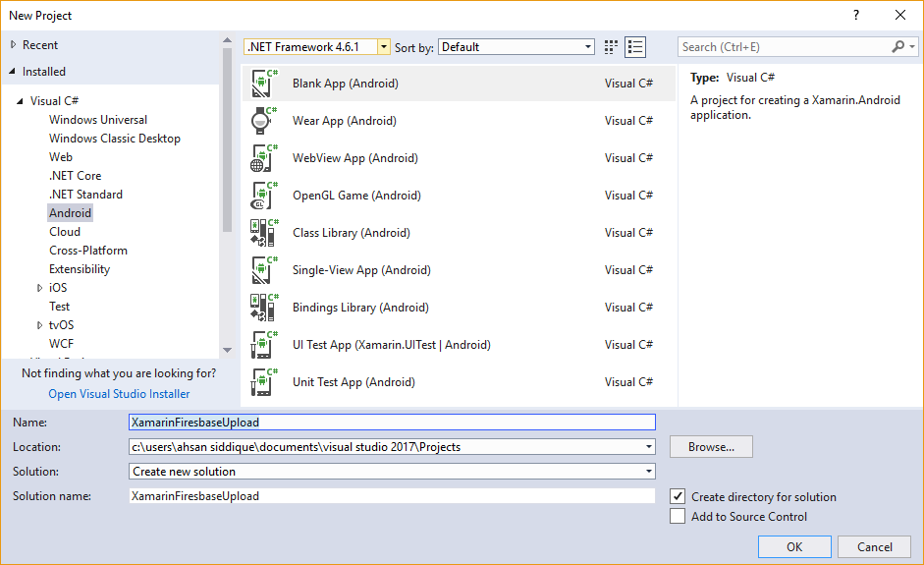
Task: Pick the Class Library (Android) icon
Action: [262, 233]
